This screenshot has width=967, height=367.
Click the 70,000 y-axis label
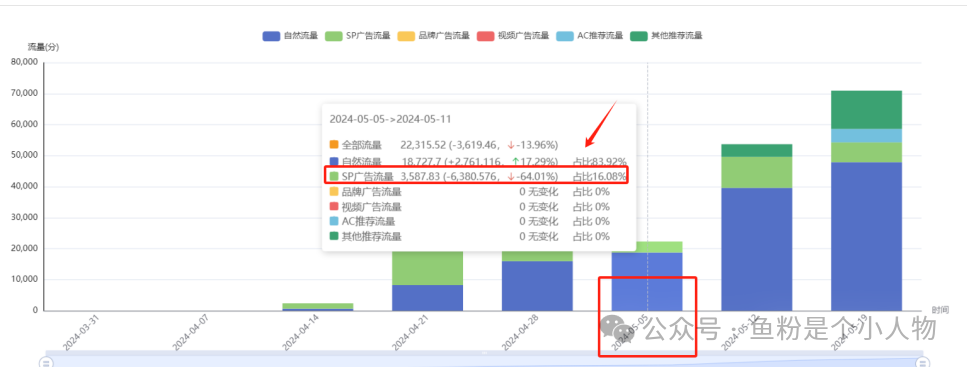pos(25,93)
